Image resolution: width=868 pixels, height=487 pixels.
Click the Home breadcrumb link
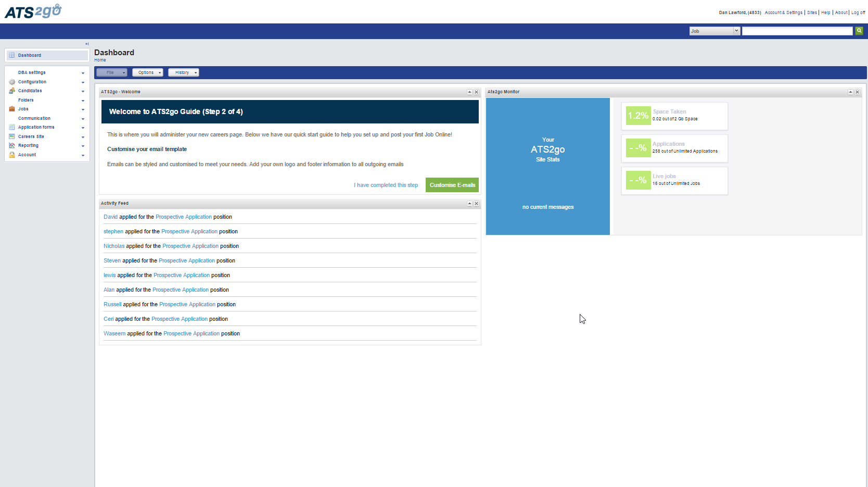tap(100, 60)
